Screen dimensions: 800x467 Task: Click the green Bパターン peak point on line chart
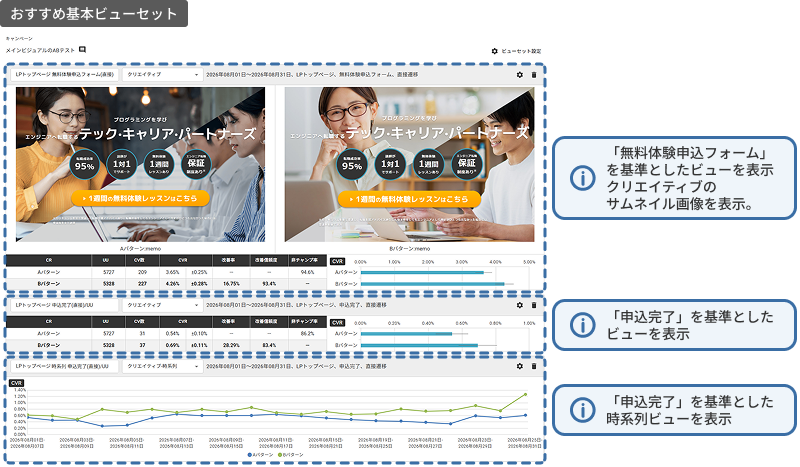525,395
